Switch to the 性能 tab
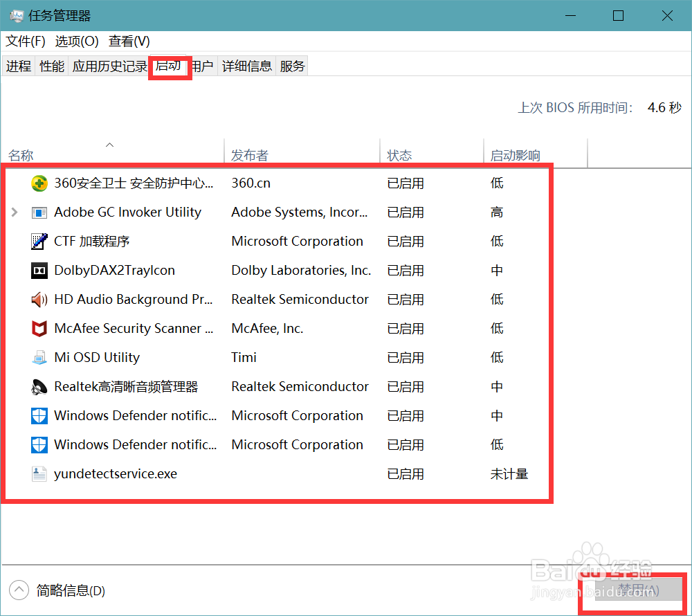Viewport: 692px width, 616px height. pos(51,65)
